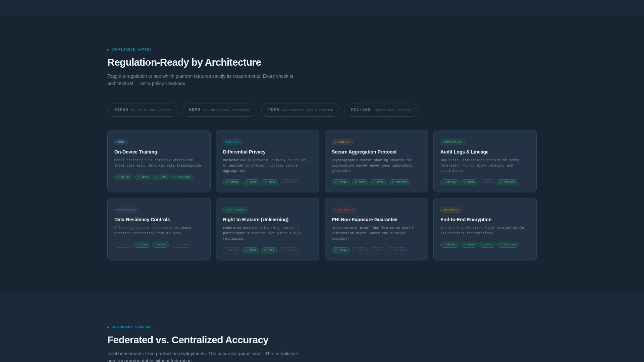Image resolution: width=644 pixels, height=362 pixels.
Task: Open the Differential Privacy card
Action: 268,161
